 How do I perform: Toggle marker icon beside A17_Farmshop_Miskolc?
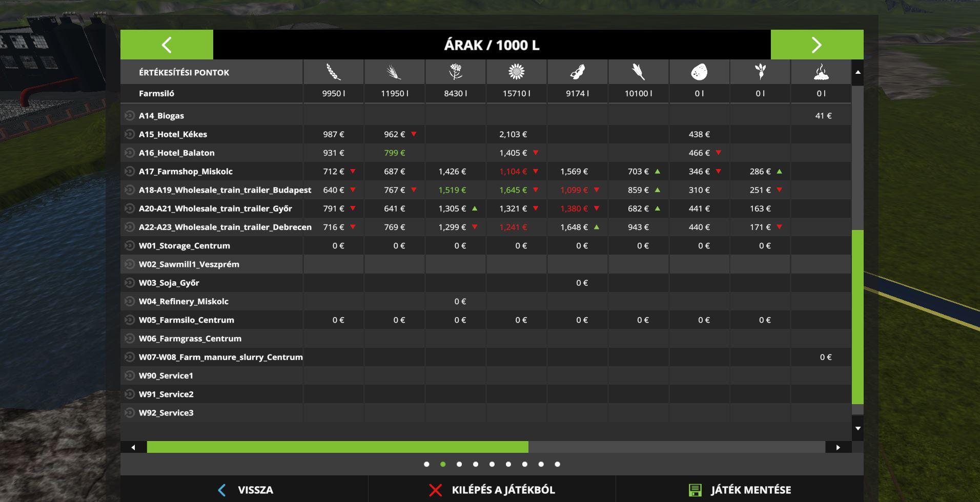pos(130,172)
